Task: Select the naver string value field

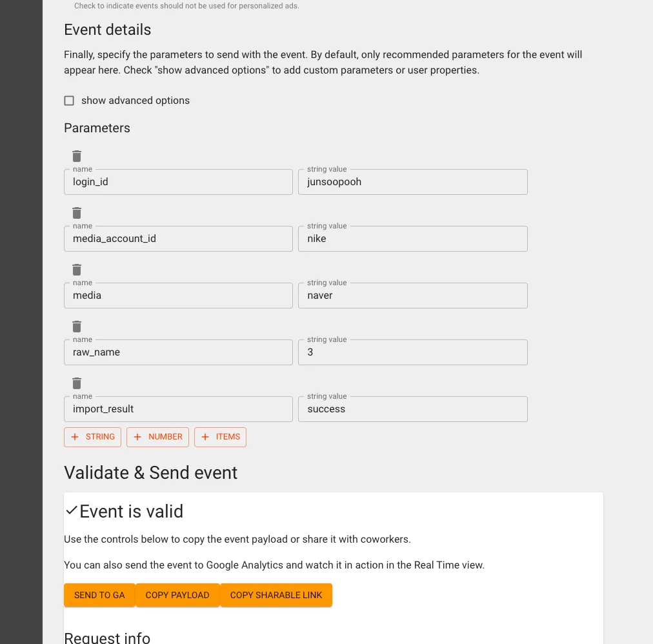Action: point(412,296)
